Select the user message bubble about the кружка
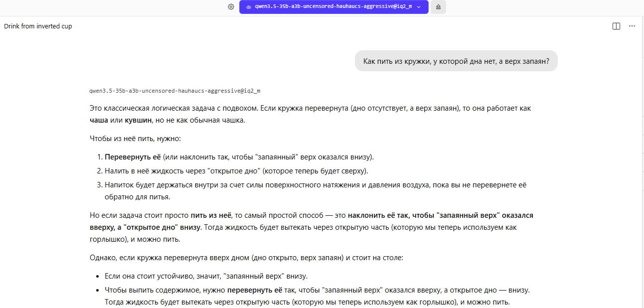The width and height of the screenshot is (644, 308). [x=456, y=61]
